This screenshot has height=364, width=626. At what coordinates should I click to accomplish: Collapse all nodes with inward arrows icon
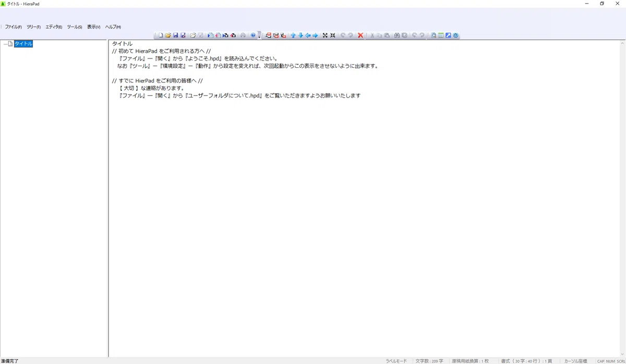pos(332,35)
